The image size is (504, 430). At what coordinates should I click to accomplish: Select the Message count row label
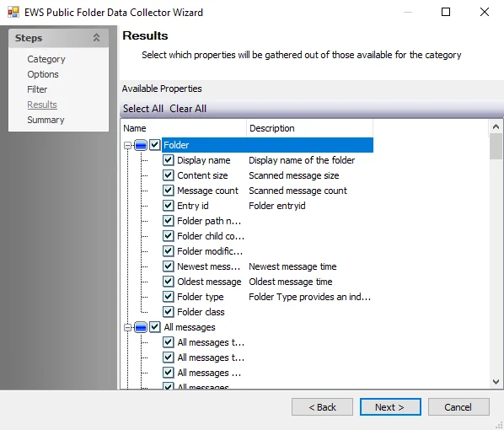tap(207, 191)
